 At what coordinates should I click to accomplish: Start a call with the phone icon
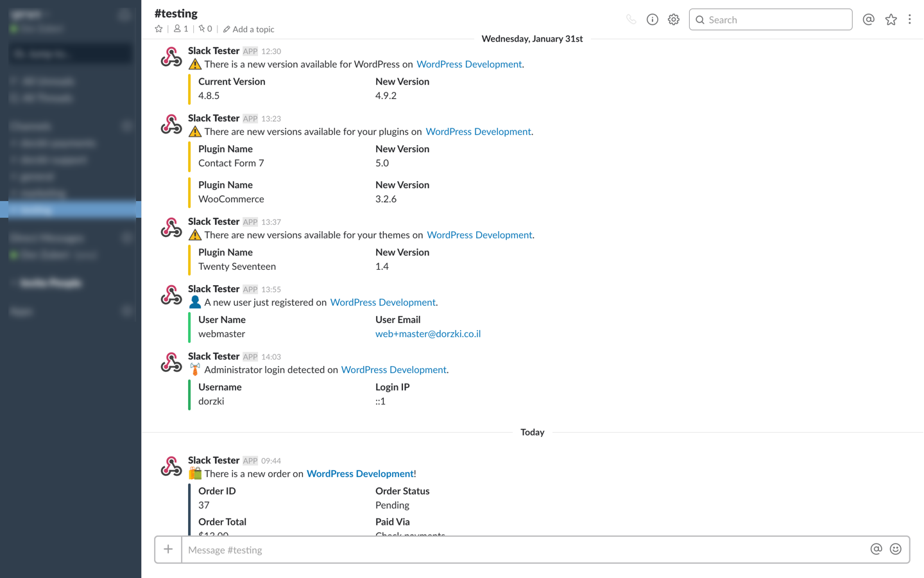pyautogui.click(x=631, y=20)
